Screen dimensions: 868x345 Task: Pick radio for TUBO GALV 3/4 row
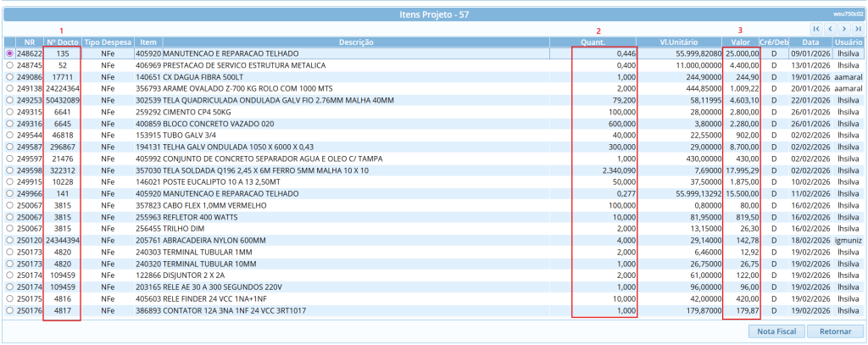point(9,135)
